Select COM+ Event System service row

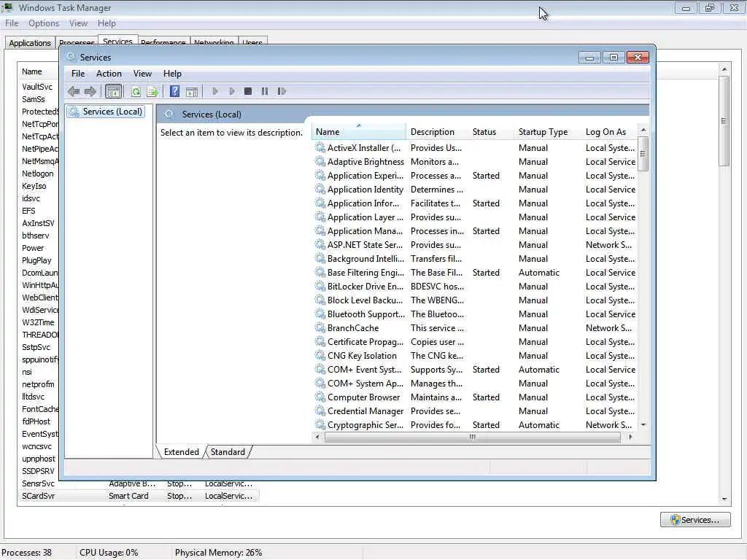point(475,369)
